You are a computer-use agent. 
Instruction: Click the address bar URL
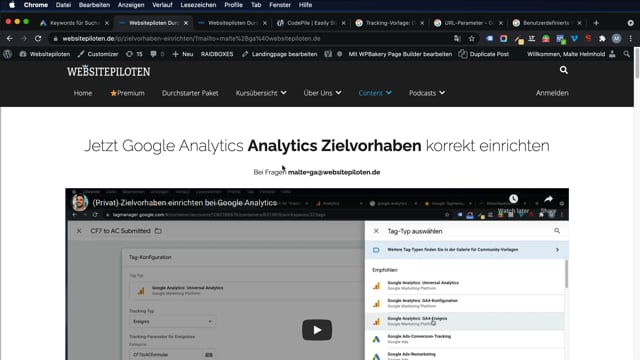[x=191, y=38]
